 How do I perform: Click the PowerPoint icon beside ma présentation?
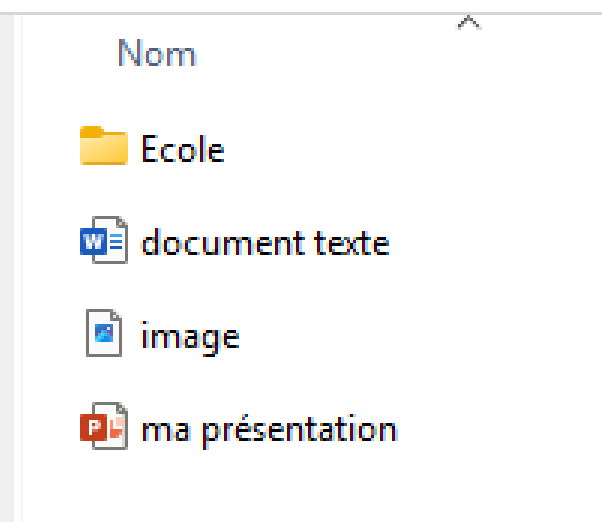pyautogui.click(x=103, y=429)
